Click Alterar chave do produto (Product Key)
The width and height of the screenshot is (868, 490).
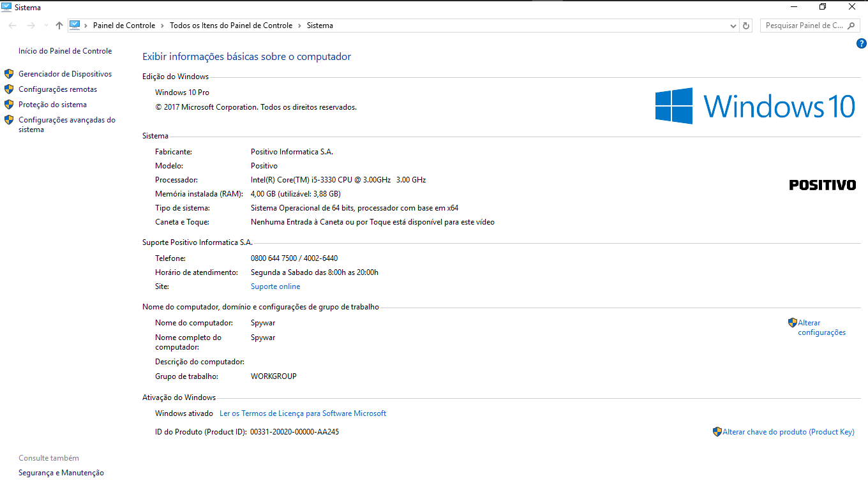(788, 432)
